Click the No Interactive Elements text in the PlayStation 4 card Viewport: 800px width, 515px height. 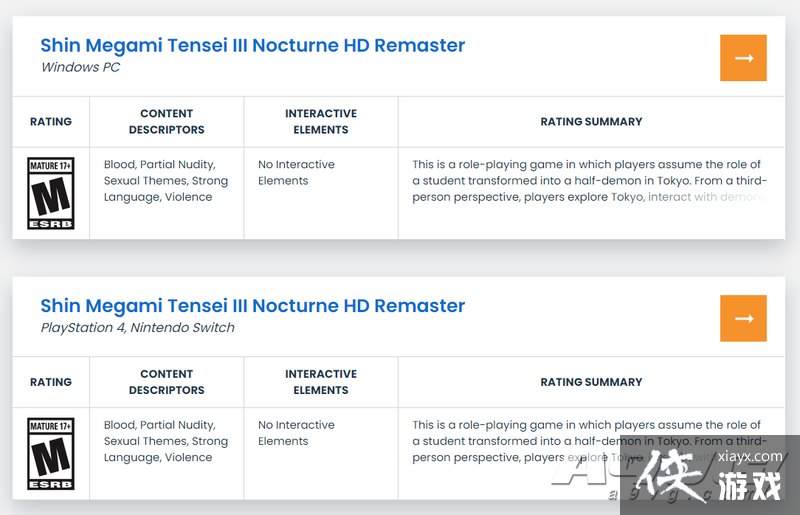click(296, 433)
